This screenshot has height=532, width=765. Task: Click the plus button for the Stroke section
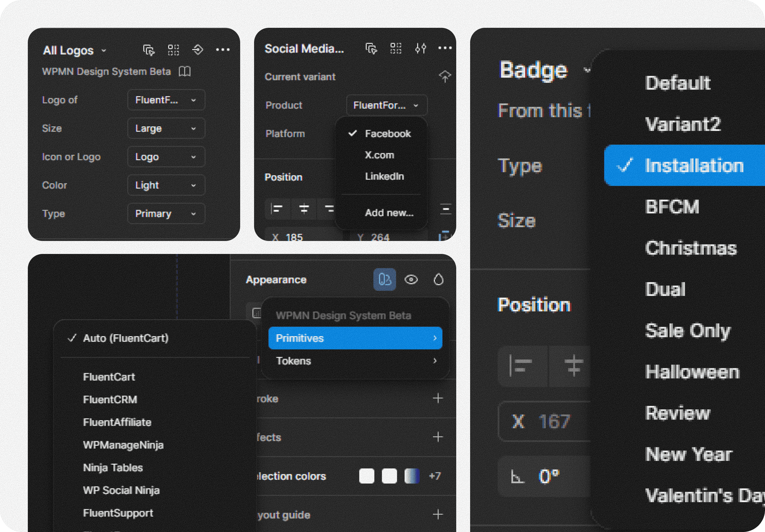click(438, 399)
